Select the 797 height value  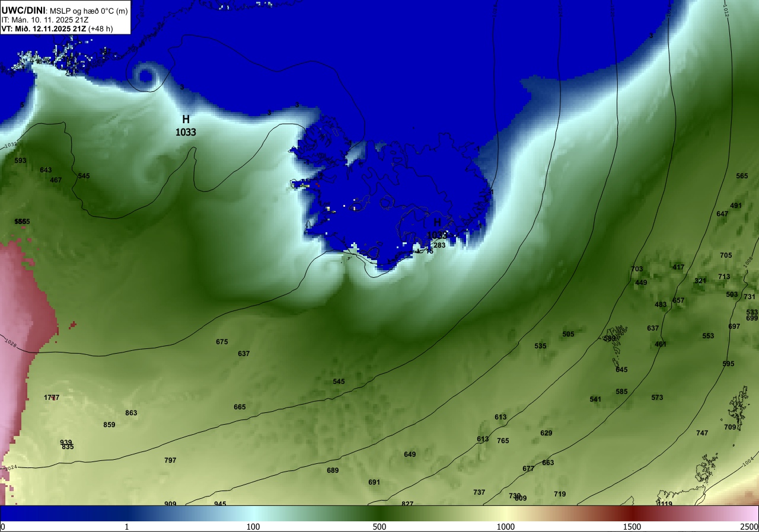click(x=170, y=460)
